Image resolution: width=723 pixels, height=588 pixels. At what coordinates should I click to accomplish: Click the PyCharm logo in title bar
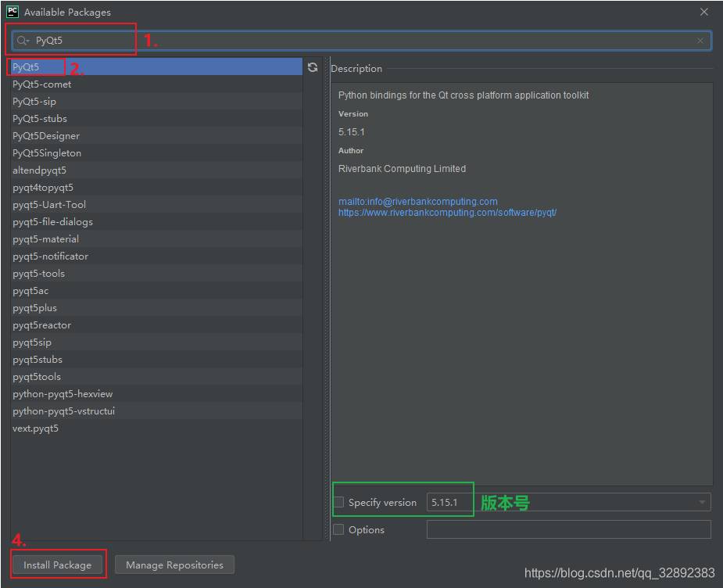(13, 12)
